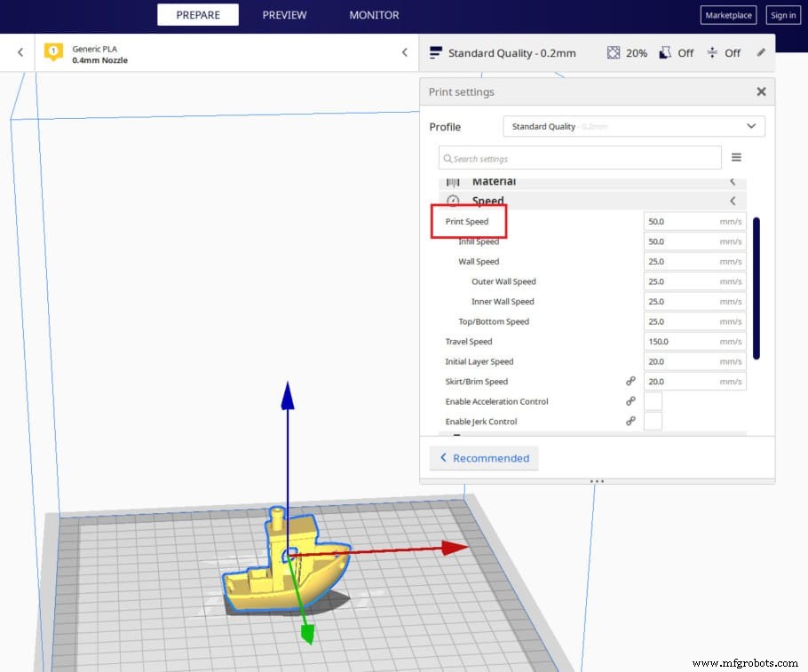Click the Travel Speed value field

coord(693,341)
